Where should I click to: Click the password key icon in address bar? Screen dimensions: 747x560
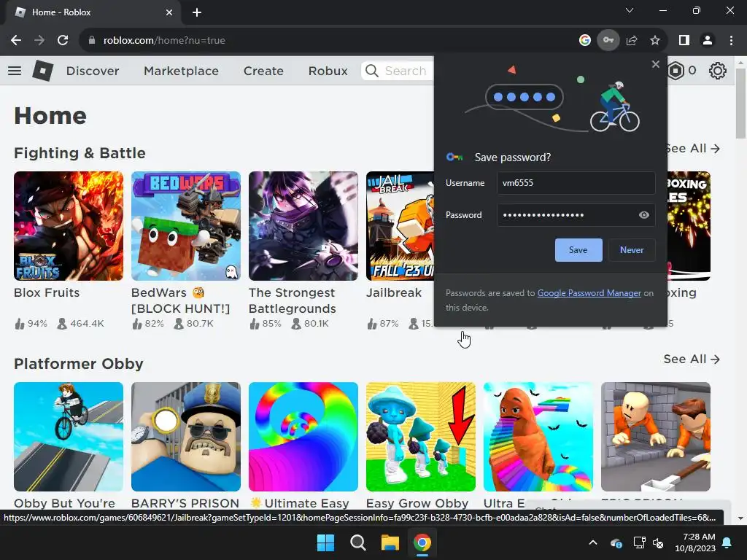coord(608,41)
